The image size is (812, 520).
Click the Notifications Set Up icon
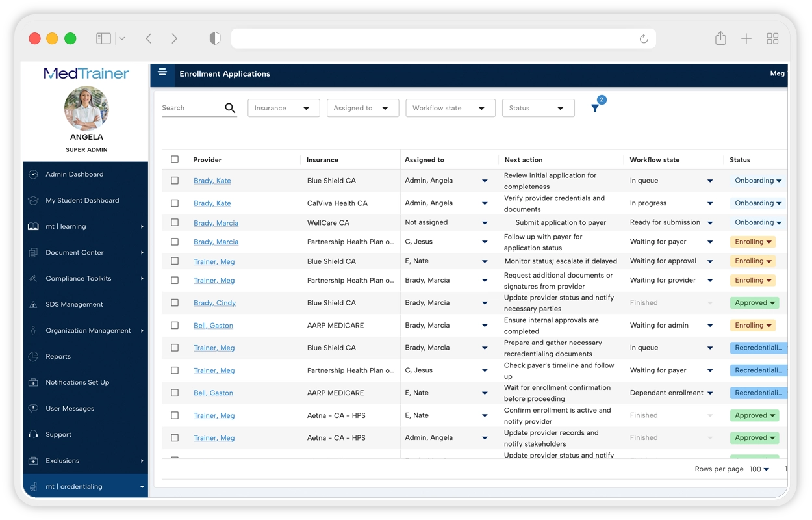click(x=33, y=382)
